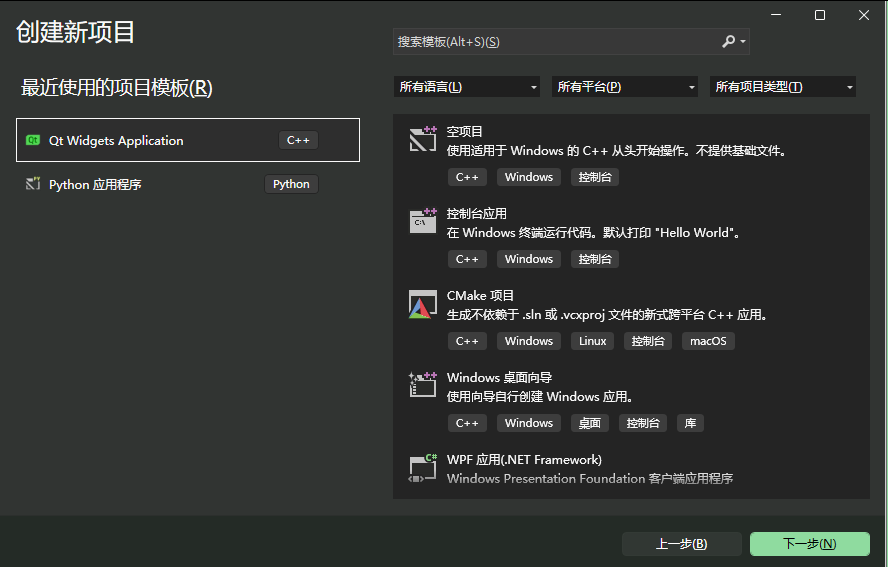Click the 桌面 tag under Windows 桌面向导

590,423
